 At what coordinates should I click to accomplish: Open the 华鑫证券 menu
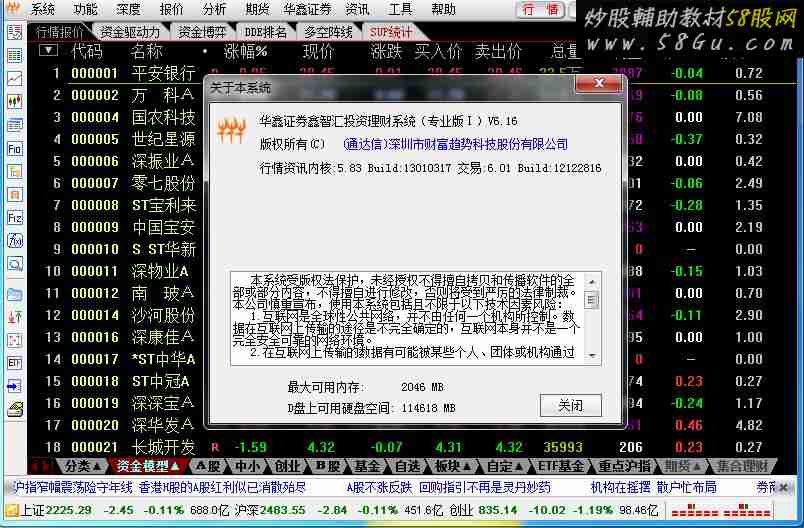point(308,9)
